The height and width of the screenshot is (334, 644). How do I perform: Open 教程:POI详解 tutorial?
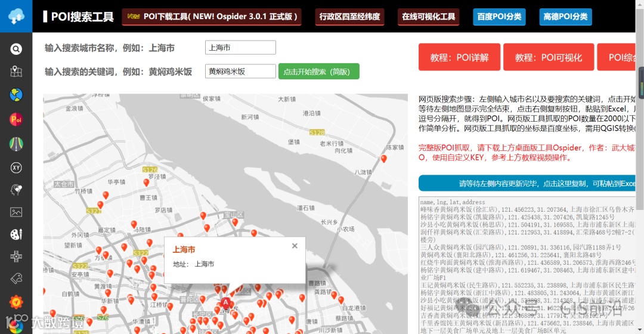tap(460, 57)
